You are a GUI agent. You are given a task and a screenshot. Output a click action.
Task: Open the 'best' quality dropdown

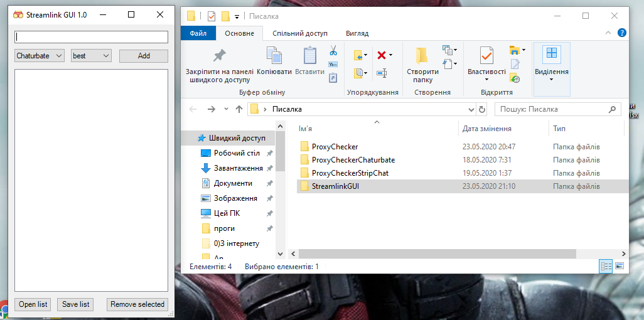[x=91, y=56]
